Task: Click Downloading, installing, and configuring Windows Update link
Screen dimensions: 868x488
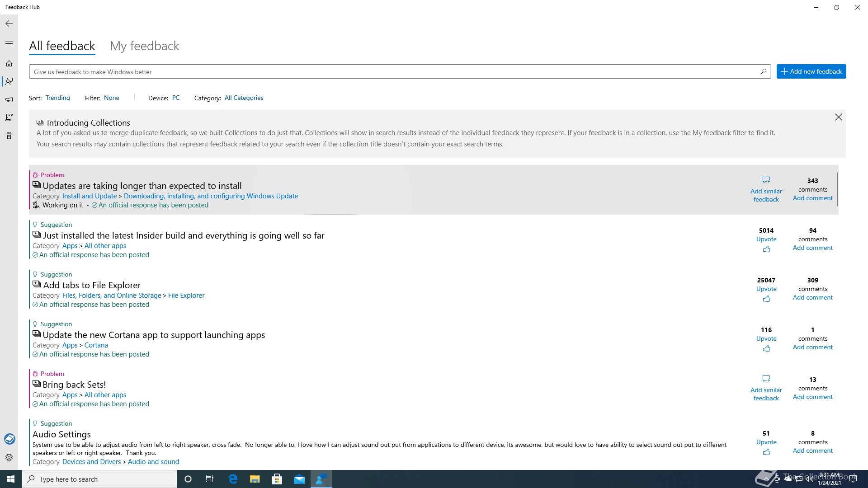Action: click(x=211, y=196)
